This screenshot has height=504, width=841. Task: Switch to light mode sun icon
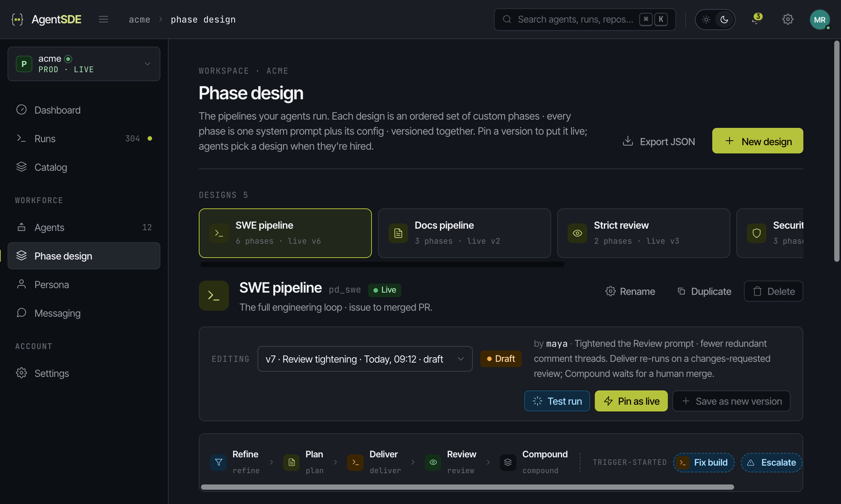pyautogui.click(x=706, y=19)
